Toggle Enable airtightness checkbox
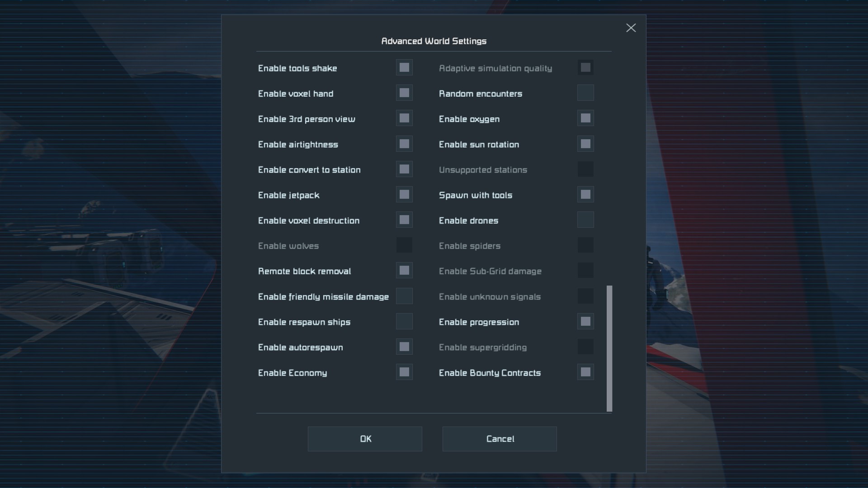The height and width of the screenshot is (488, 868). [404, 144]
